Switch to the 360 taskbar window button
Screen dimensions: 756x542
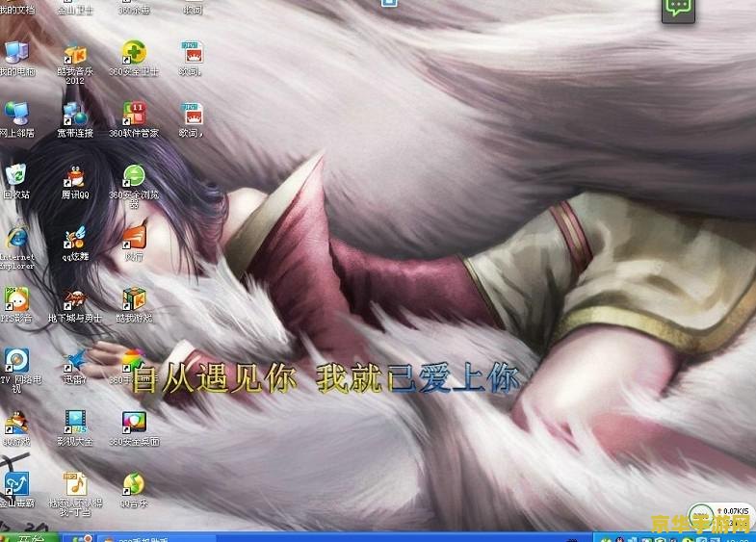(x=144, y=537)
